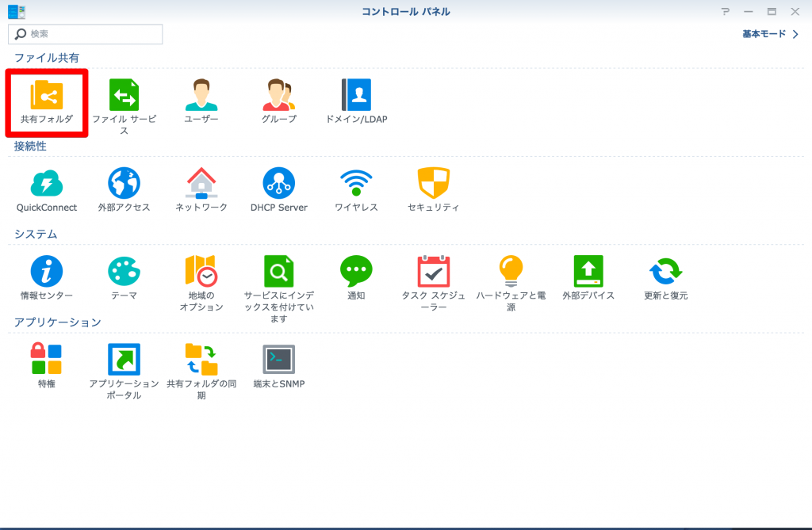The width and height of the screenshot is (812, 530).
Task: Open 通知 (Notification) settings
Action: click(356, 278)
